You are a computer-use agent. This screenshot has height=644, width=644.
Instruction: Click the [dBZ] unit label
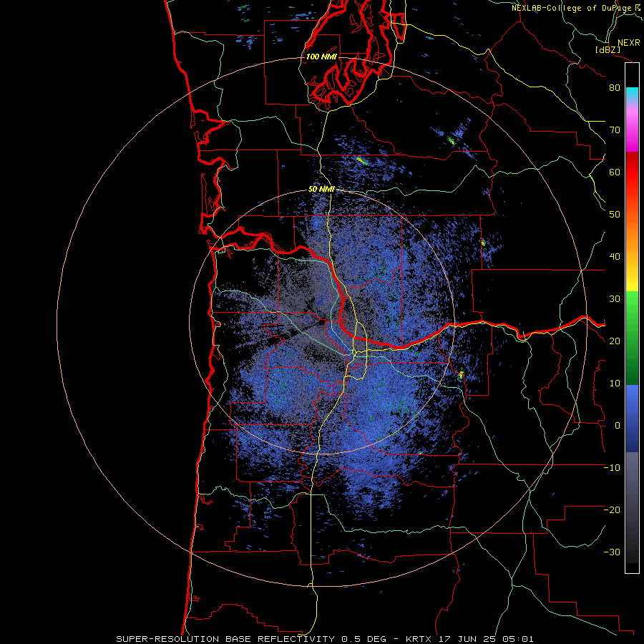coord(608,49)
